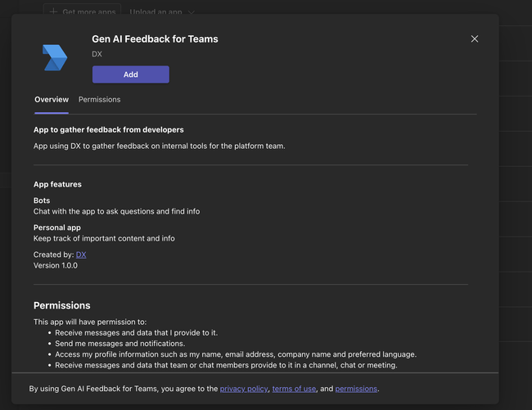Viewport: 532px width, 410px height.
Task: Click the Gen AI Feedback for Teams title
Action: click(155, 38)
